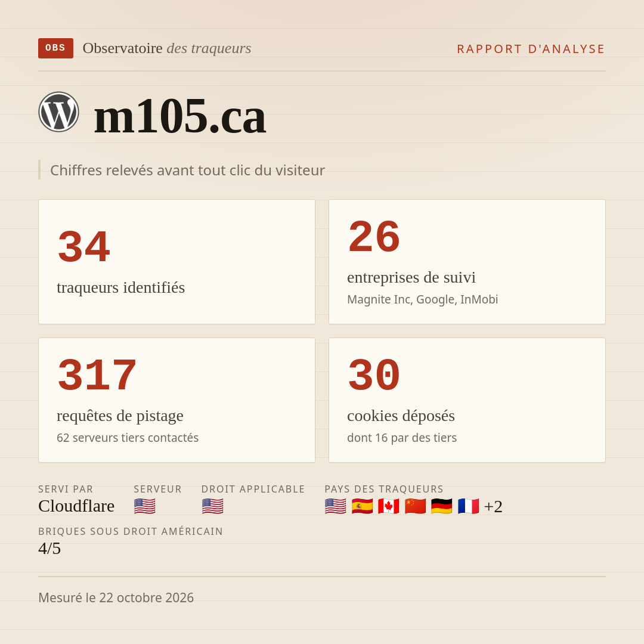Click the Canada flag in tracker countries
Image resolution: width=644 pixels, height=644 pixels.
(389, 506)
